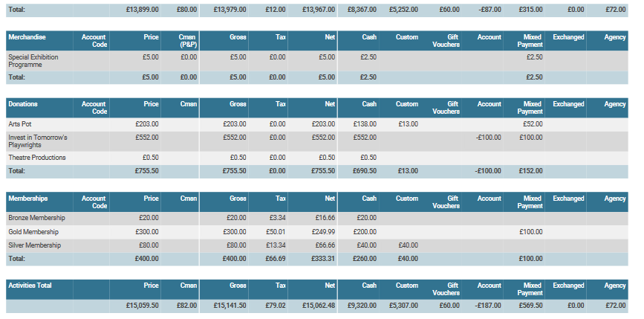Select Bronze Membership Tax £3.34
The width and height of the screenshot is (644, 319).
click(278, 218)
